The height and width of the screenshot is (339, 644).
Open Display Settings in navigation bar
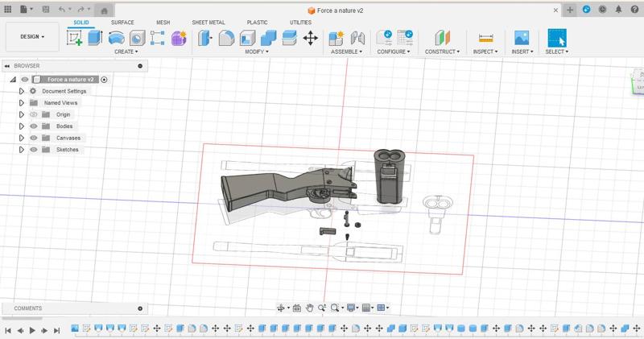(353, 308)
